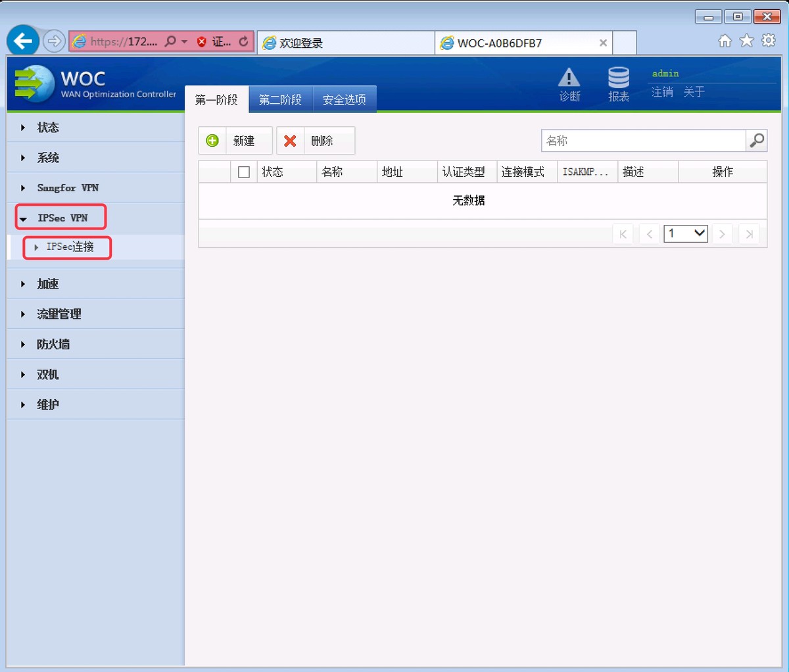
Task: Click the 注销 logout link
Action: [x=662, y=93]
